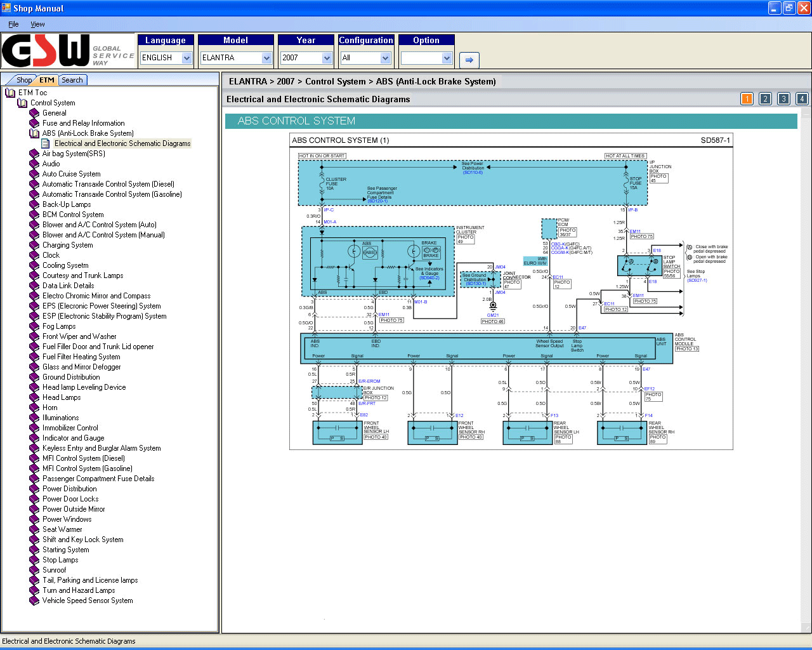
Task: Click the ABS (Anti-Lock Brake System) book icon
Action: click(34, 133)
